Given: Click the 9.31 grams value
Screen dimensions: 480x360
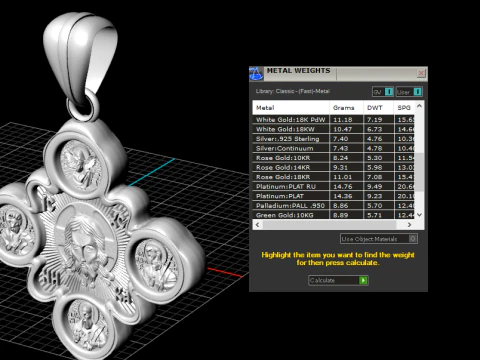Looking at the screenshot, I should click(341, 167).
